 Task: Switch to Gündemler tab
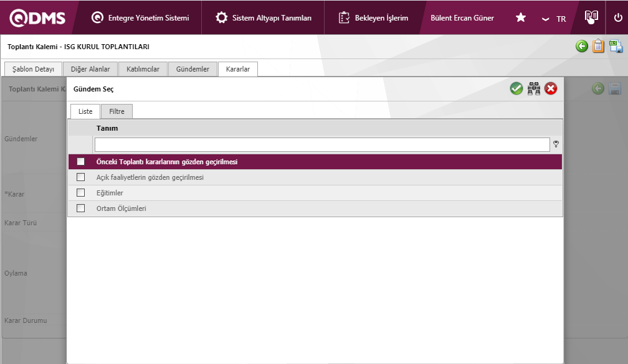click(193, 69)
